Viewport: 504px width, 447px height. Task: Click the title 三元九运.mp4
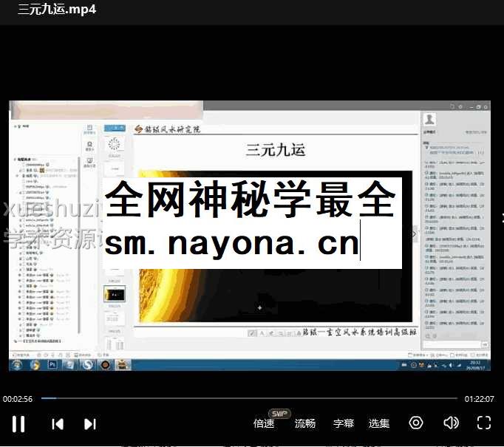point(57,10)
